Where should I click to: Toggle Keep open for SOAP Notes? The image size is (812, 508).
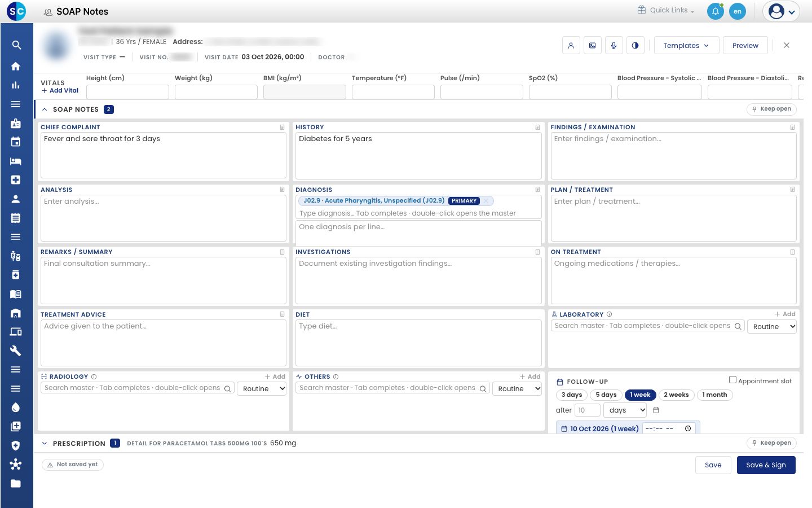point(771,109)
